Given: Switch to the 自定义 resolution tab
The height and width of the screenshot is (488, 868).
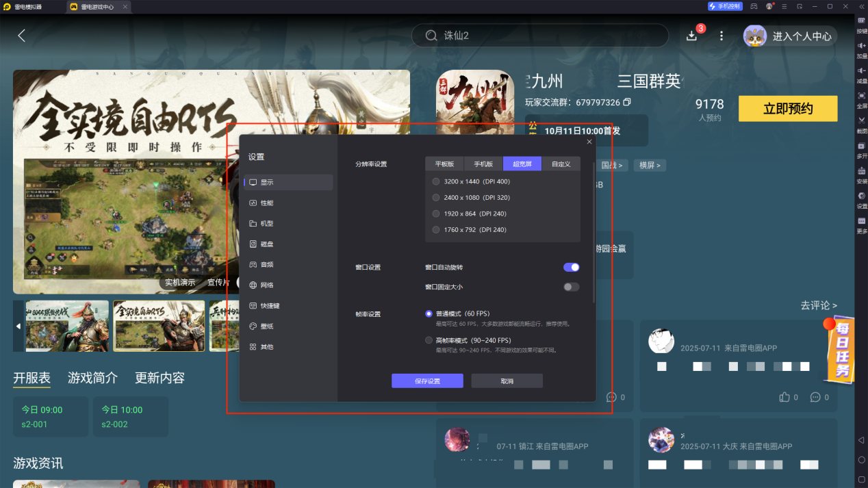Looking at the screenshot, I should coord(561,164).
